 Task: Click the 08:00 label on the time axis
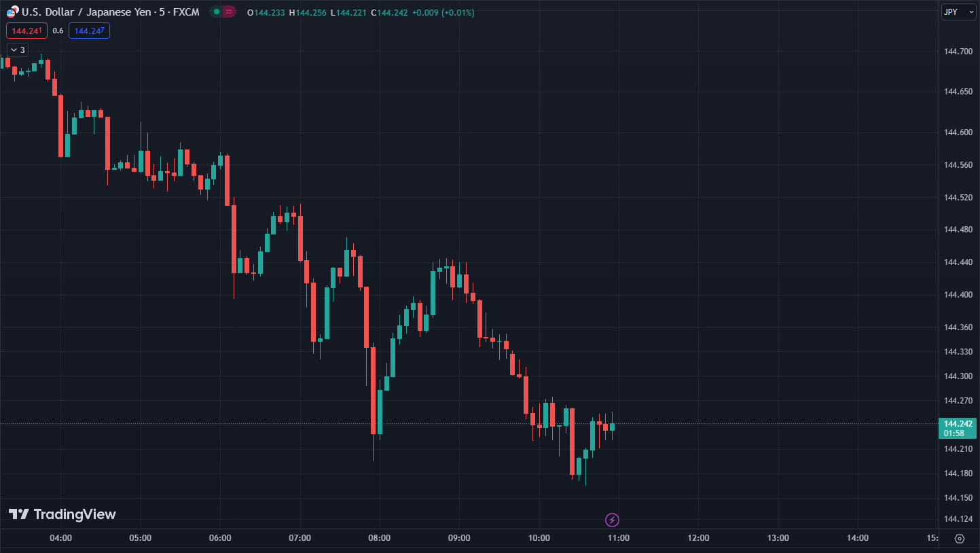pyautogui.click(x=380, y=539)
